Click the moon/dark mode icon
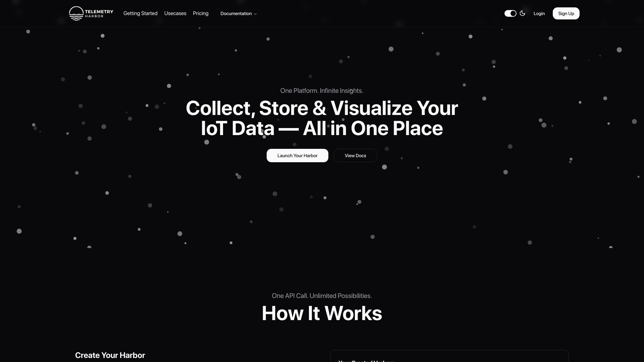This screenshot has width=644, height=362. [x=522, y=13]
